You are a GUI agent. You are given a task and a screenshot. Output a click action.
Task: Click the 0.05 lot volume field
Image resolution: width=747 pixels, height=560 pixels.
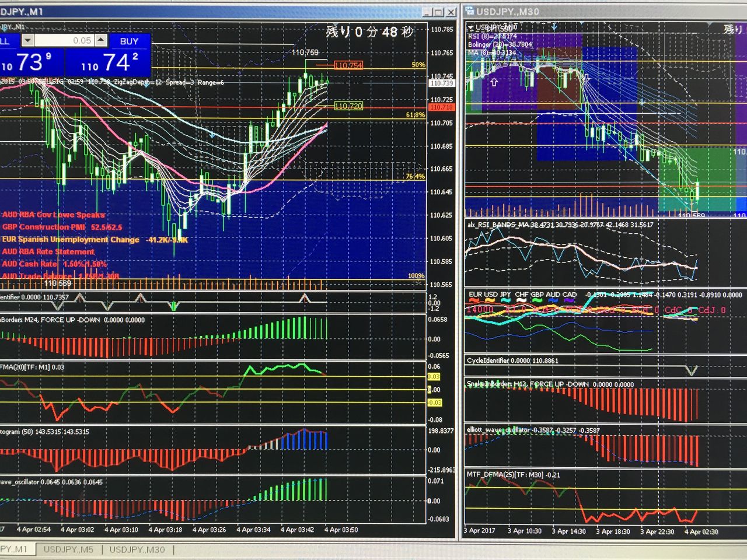coord(65,40)
